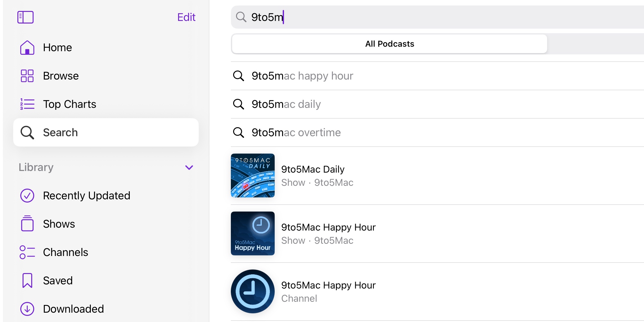Viewport: 644px width, 322px height.
Task: Collapse the Library section chevron
Action: (189, 167)
